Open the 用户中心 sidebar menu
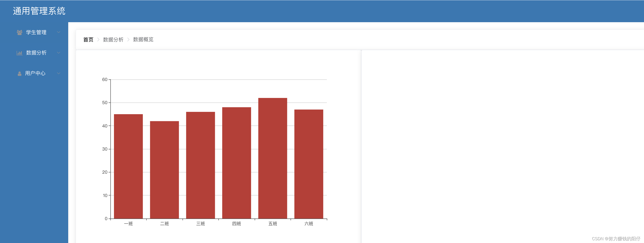The width and height of the screenshot is (644, 243). (35, 73)
